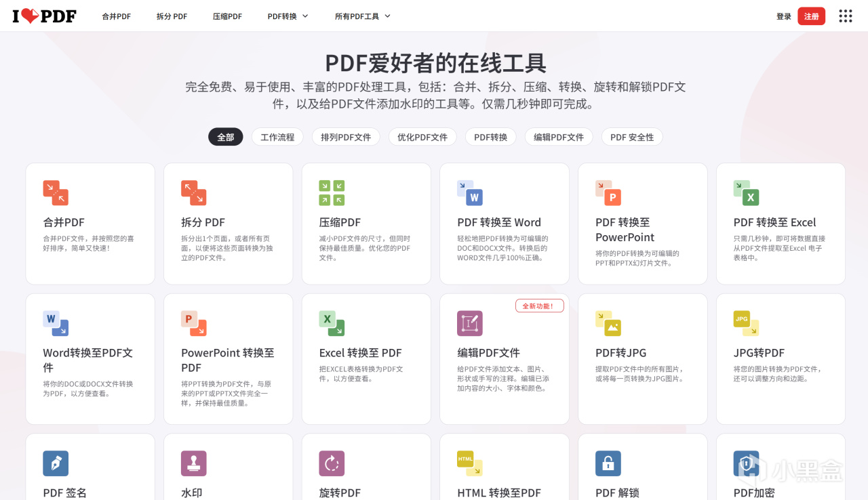Click the 编辑PDF文件 purple icon
Screen dimensions: 868x500
tap(470, 323)
